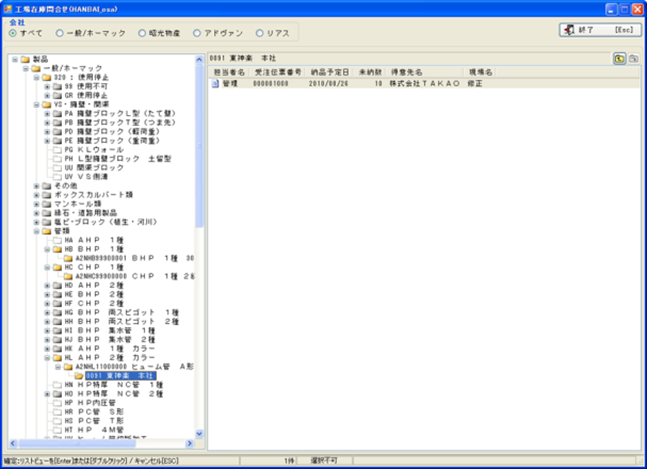Expand マンホール類 node

(36, 204)
